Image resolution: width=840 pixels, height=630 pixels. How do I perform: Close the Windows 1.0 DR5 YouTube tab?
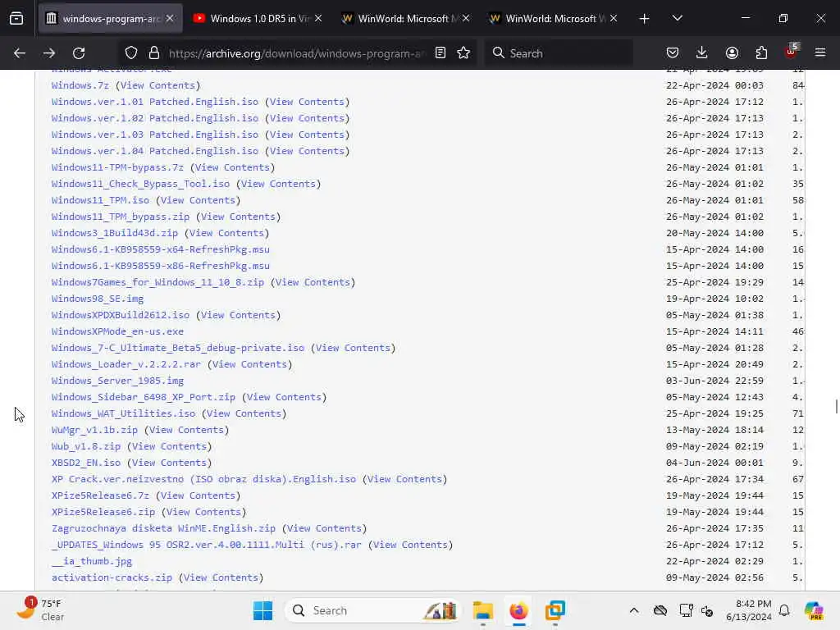[x=318, y=19]
